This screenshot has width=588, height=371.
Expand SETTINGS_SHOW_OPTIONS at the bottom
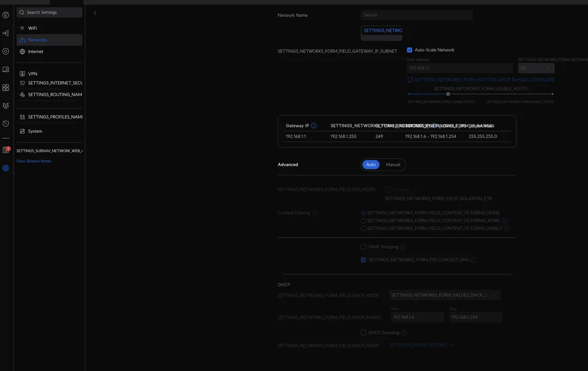[x=420, y=343]
